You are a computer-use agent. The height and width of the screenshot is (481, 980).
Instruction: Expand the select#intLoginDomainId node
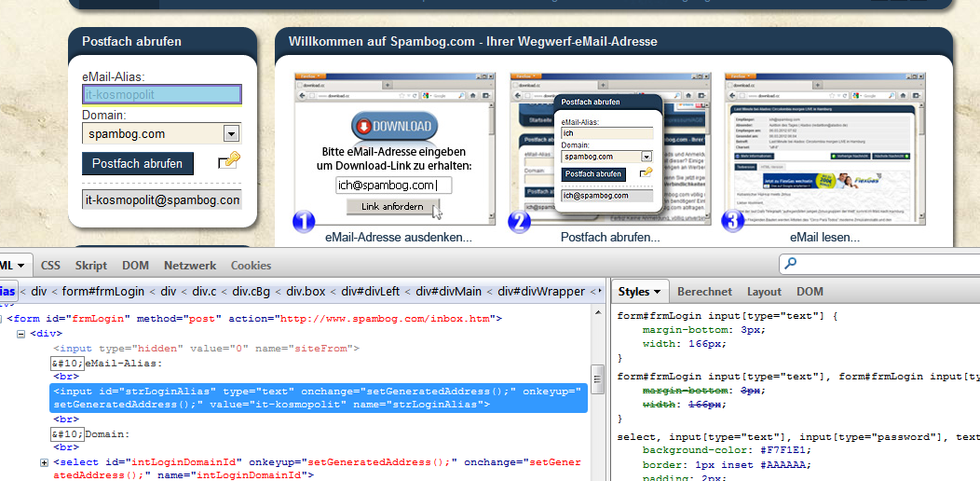(44, 462)
